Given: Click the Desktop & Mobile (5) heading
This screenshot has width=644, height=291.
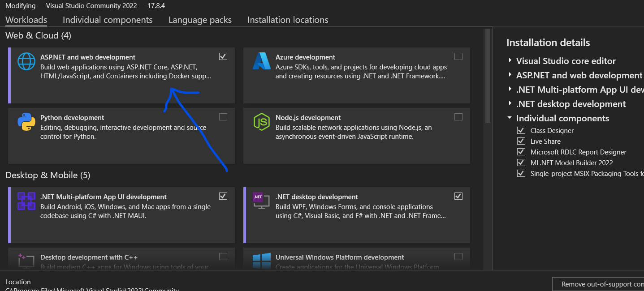Looking at the screenshot, I should [48, 175].
